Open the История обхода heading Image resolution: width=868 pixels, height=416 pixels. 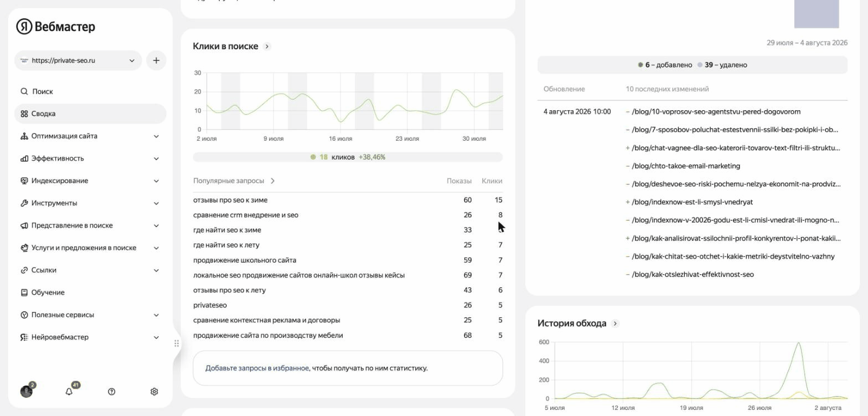pos(572,323)
